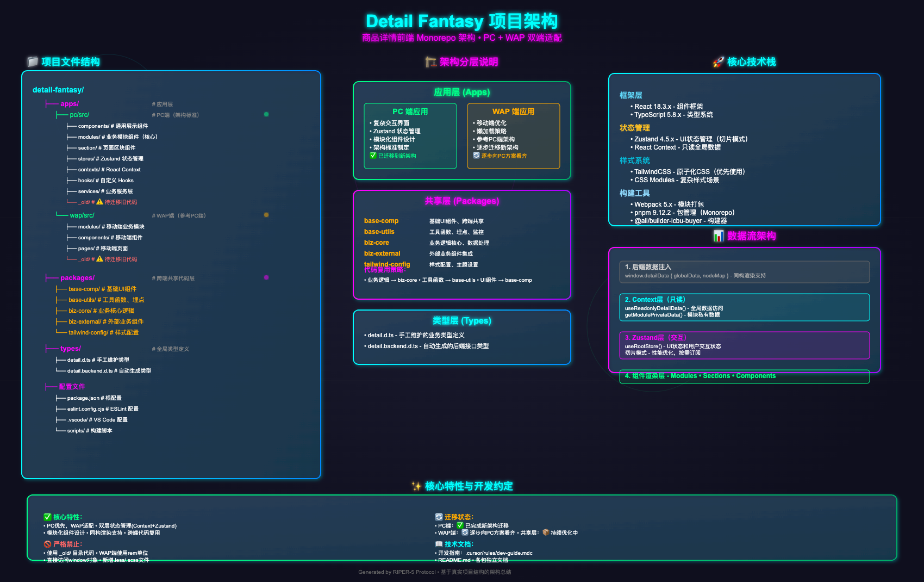The width and height of the screenshot is (924, 582).
Task: Click the green status dot beside pc/src/
Action: click(266, 114)
